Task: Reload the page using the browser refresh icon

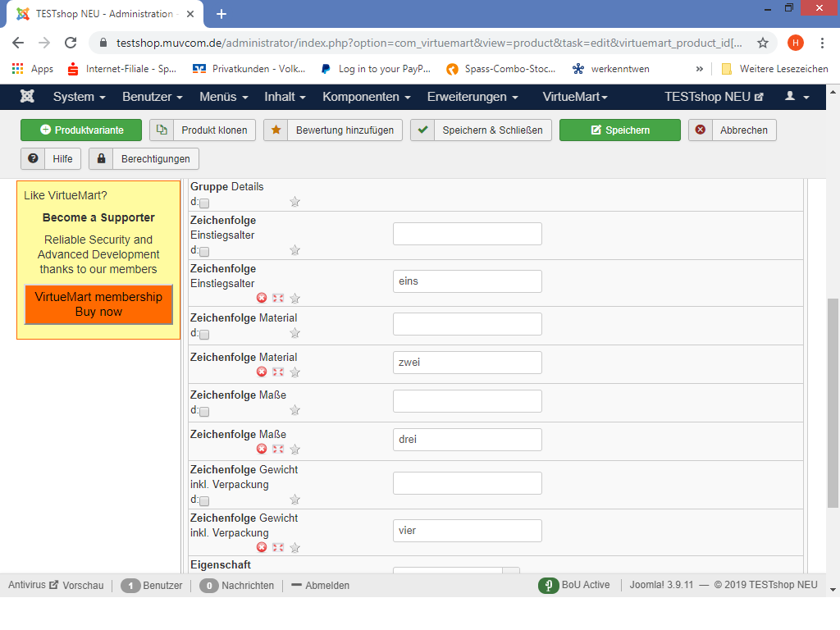Action: click(x=71, y=43)
